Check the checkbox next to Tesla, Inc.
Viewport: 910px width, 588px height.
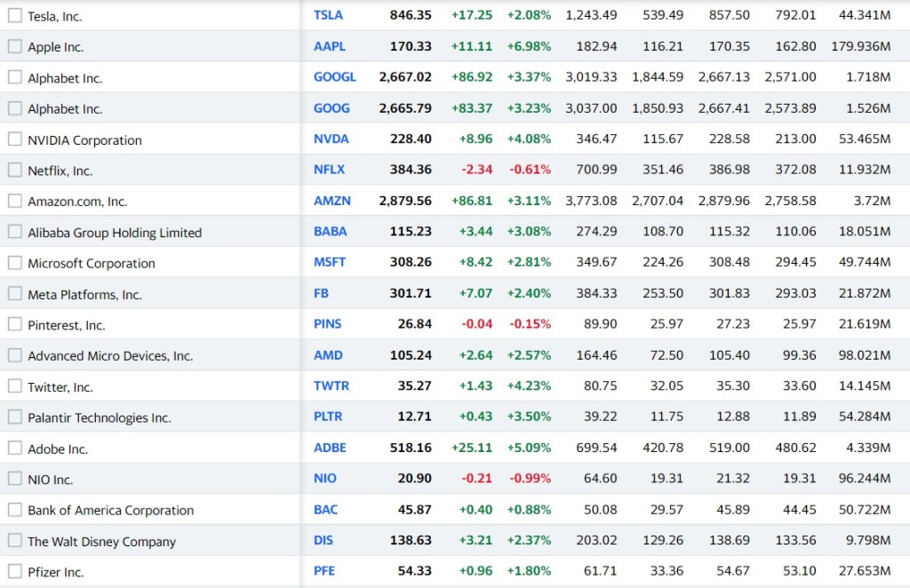(x=14, y=15)
